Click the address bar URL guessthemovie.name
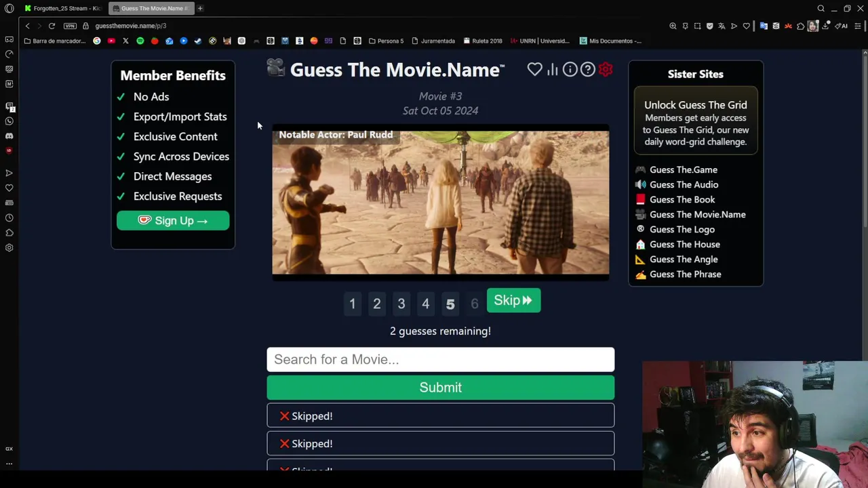Screen dimensions: 868x488 (131, 26)
